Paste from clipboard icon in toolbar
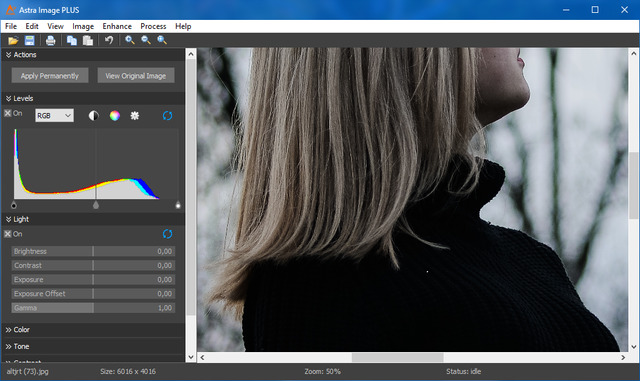Viewport: 640px width, 381px height. point(88,40)
